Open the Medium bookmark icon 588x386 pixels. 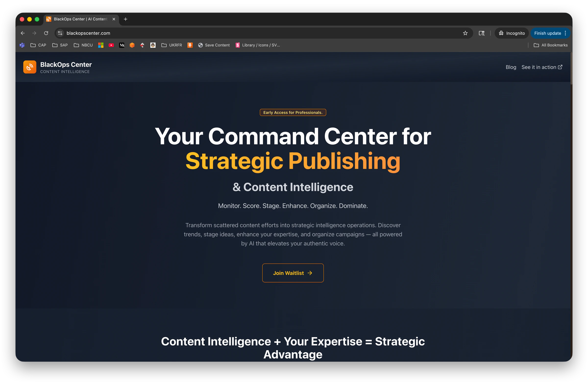pyautogui.click(x=122, y=45)
